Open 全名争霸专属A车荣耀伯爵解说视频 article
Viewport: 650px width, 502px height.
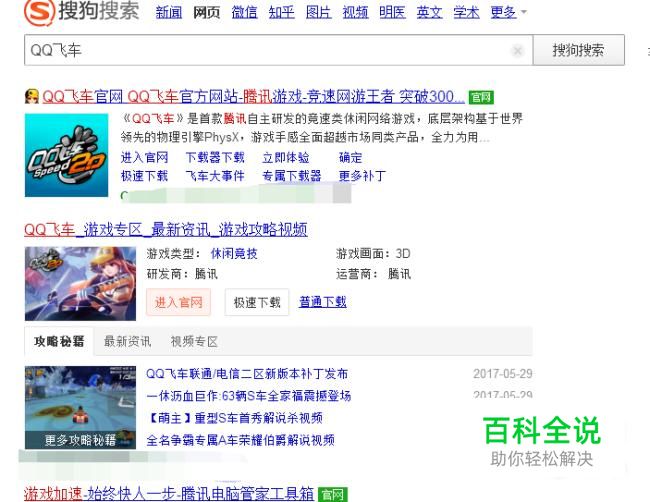(240, 440)
